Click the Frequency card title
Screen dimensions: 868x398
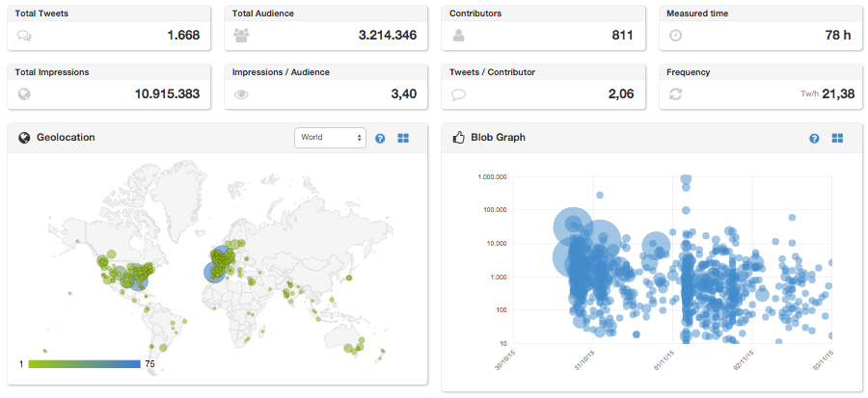pos(688,72)
